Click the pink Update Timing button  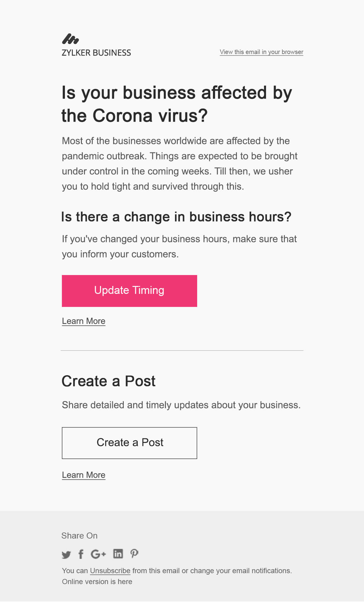click(130, 291)
